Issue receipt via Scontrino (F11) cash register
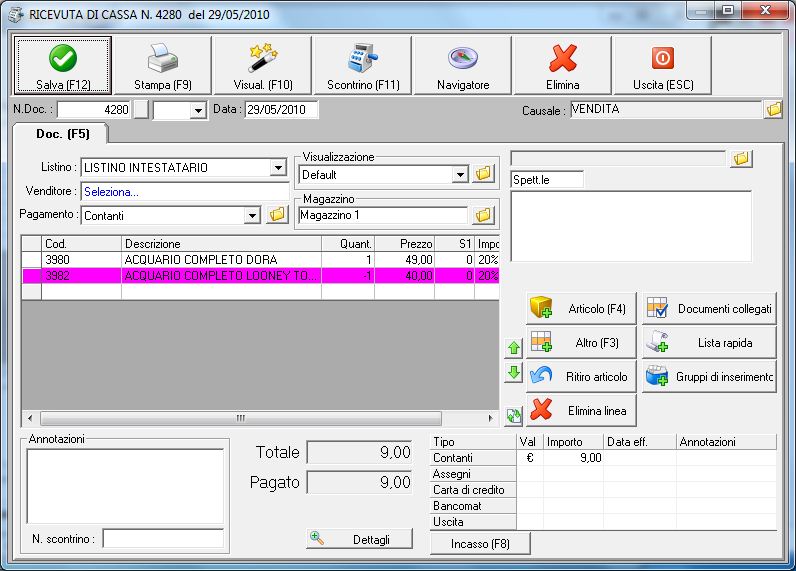Screen dimensions: 796x571 (362, 65)
